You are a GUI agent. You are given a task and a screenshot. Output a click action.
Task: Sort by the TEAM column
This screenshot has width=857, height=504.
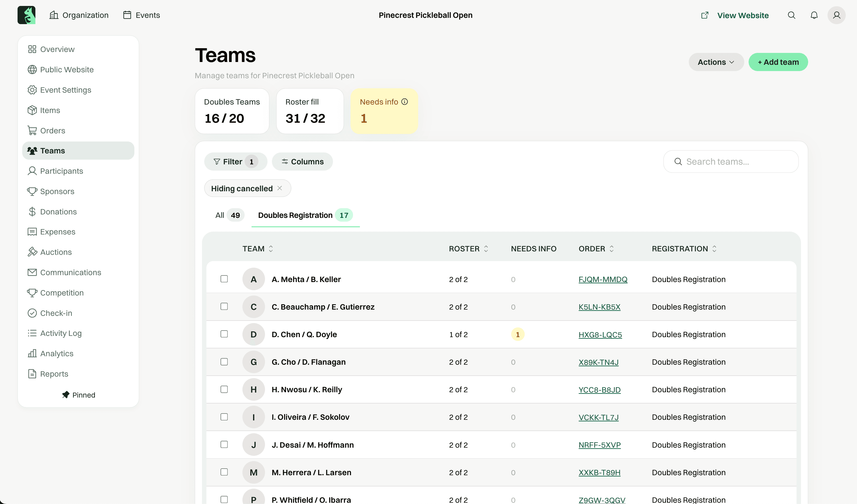[x=258, y=249]
